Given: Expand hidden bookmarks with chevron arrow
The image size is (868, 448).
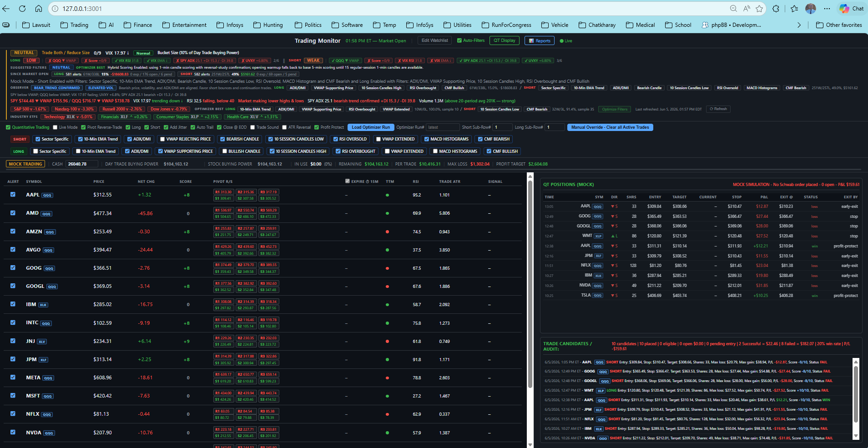Looking at the screenshot, I should [x=799, y=25].
